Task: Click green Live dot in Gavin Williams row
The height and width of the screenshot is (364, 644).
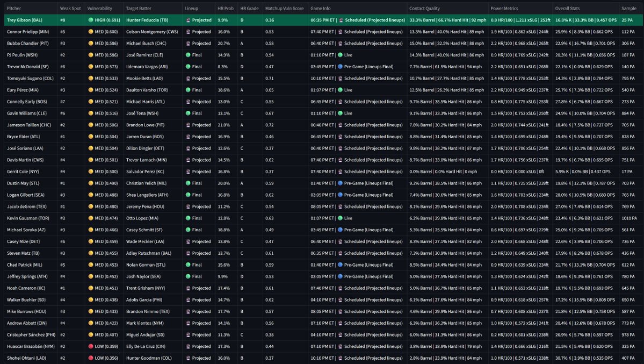Action: coord(340,113)
